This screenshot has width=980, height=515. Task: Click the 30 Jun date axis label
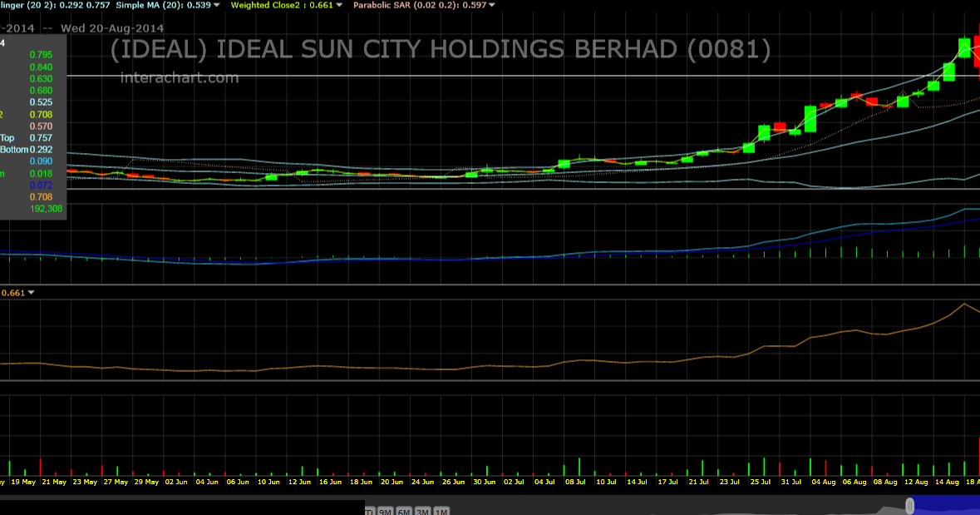(x=485, y=482)
